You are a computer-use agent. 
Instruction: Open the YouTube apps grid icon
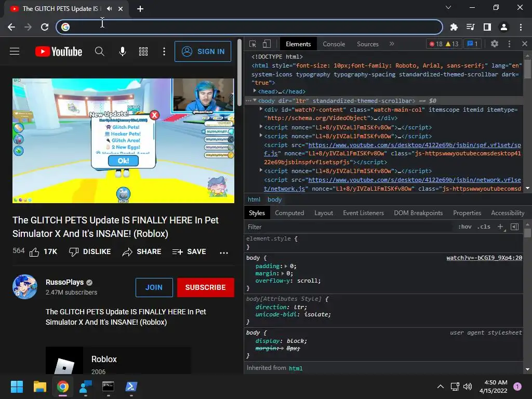[143, 51]
